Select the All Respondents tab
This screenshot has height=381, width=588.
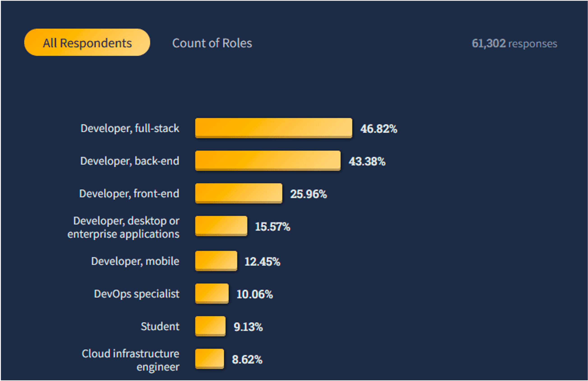[x=87, y=42]
